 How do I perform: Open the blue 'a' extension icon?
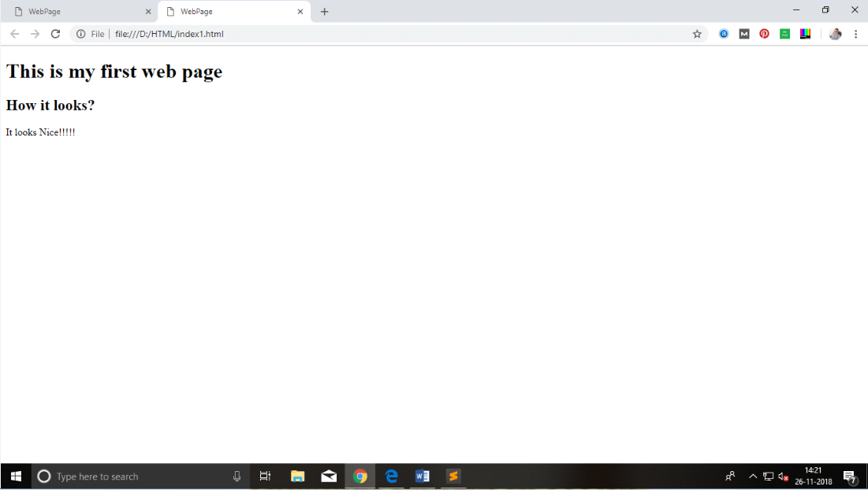(x=724, y=34)
